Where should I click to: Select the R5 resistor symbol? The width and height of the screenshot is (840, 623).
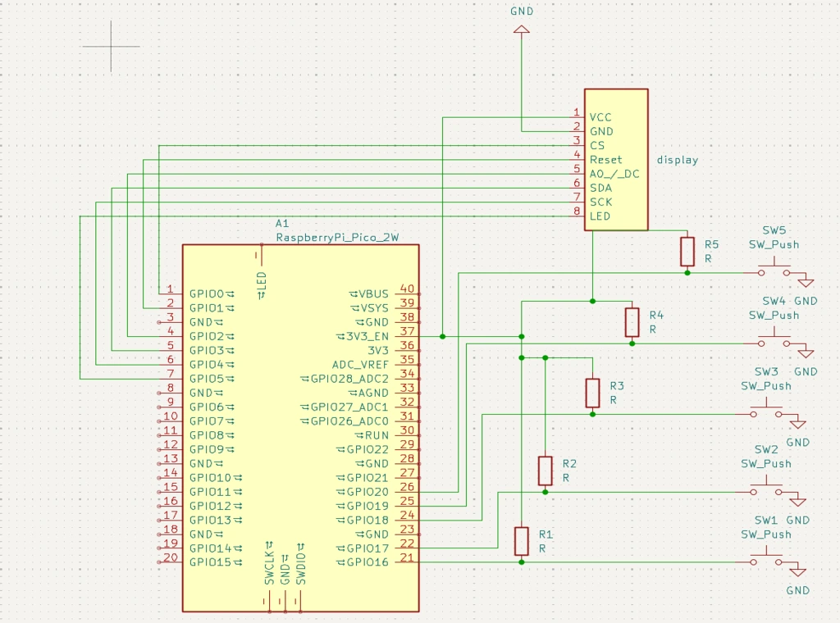coord(687,252)
